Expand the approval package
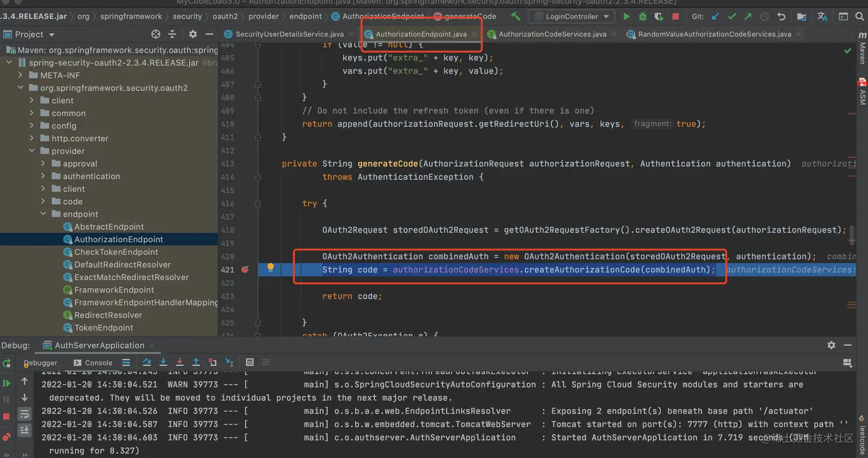Screen dimensions: 868x458 (x=44, y=164)
